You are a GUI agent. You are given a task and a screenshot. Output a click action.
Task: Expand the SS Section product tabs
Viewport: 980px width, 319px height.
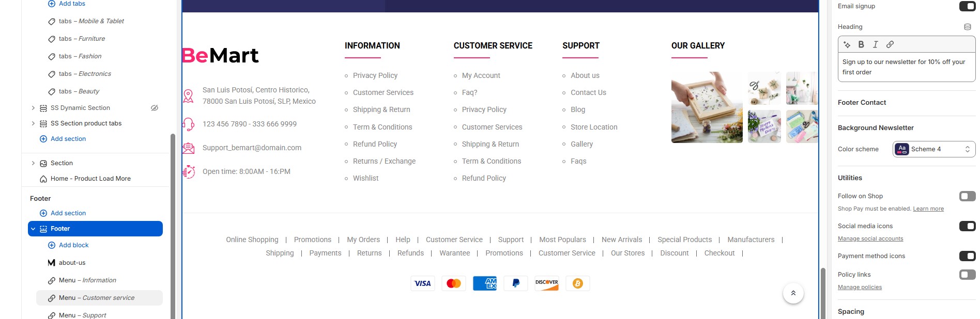(x=33, y=123)
